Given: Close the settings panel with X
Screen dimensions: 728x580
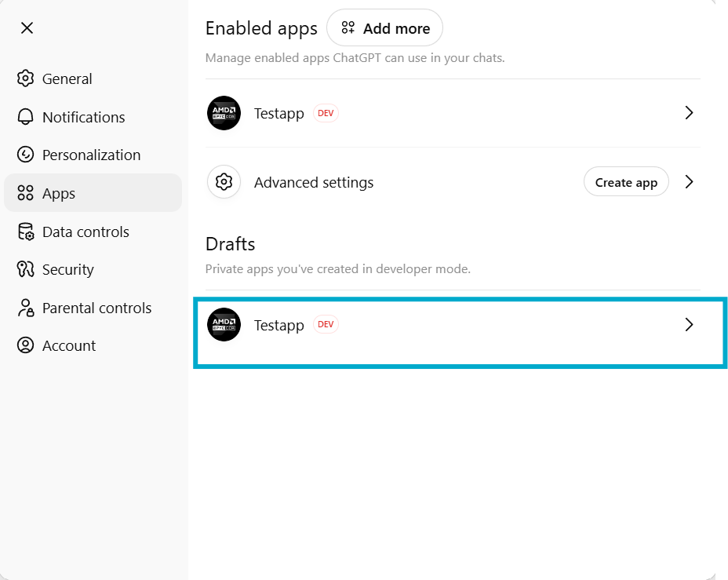Looking at the screenshot, I should click(x=27, y=28).
